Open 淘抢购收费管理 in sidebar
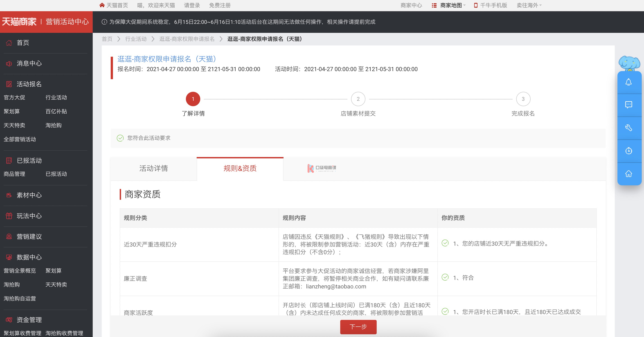The image size is (644, 337). (64, 333)
